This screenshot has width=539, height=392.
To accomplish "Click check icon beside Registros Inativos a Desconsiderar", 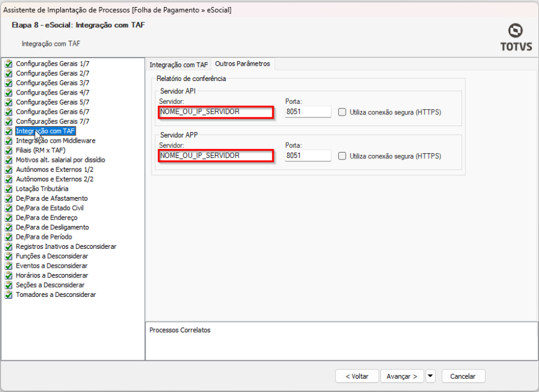I will [9, 246].
